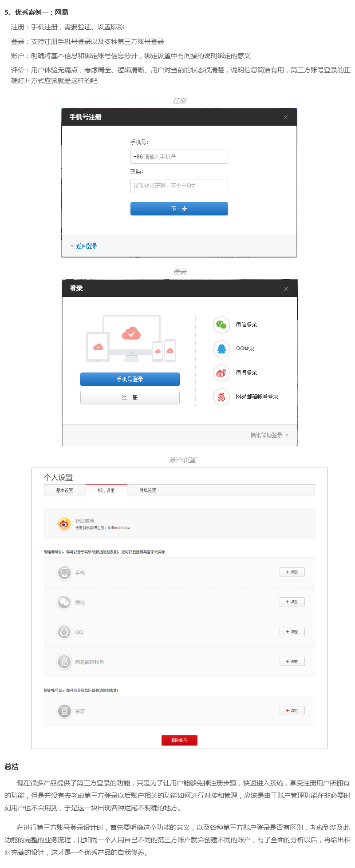Select the 微博登录 text option

(x=246, y=373)
